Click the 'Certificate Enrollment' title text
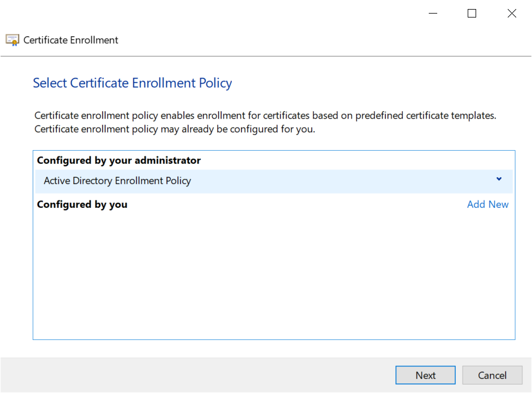Screen dimensions: 532x393 [x=71, y=40]
